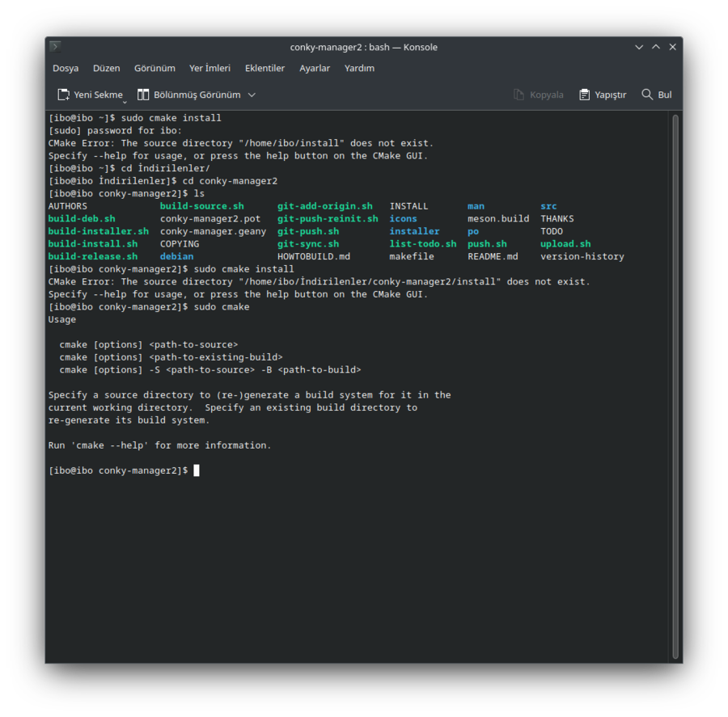Click conky-manager.geany file name

(213, 231)
